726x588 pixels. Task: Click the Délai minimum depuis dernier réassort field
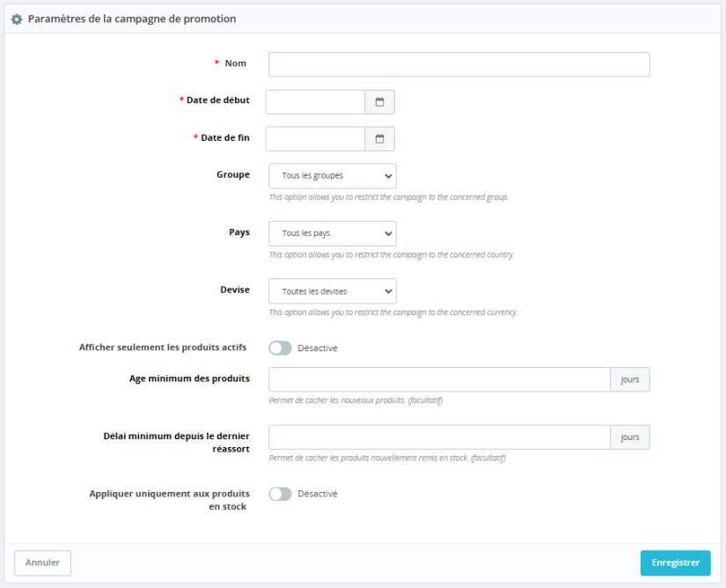coord(439,437)
